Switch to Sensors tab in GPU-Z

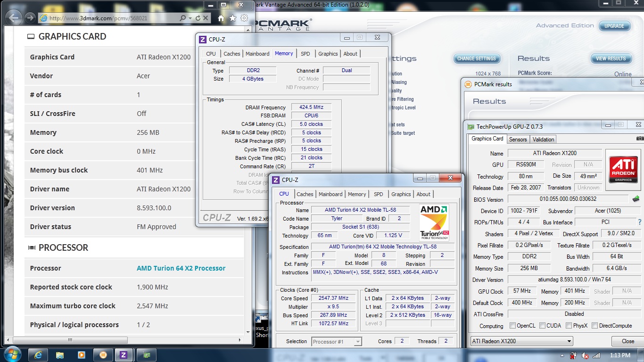click(518, 140)
